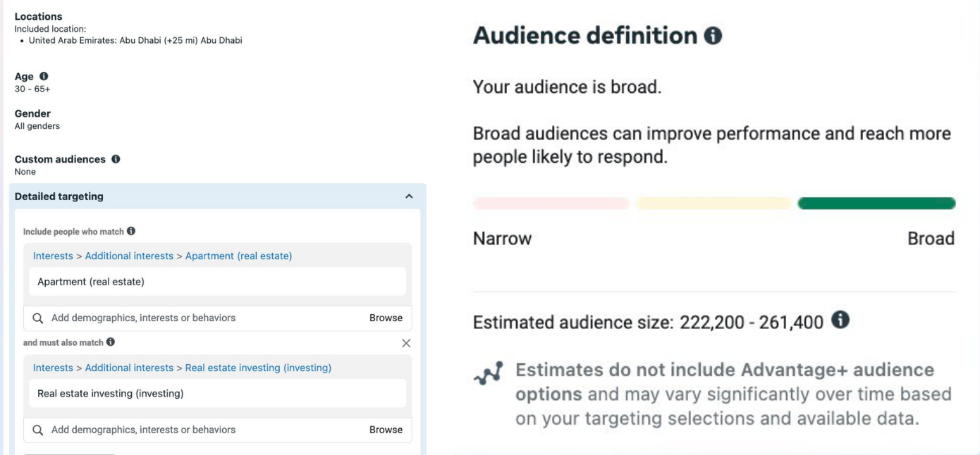Click 'Interests' in Real estate investing breadcrumb
The image size is (980, 455).
[53, 368]
